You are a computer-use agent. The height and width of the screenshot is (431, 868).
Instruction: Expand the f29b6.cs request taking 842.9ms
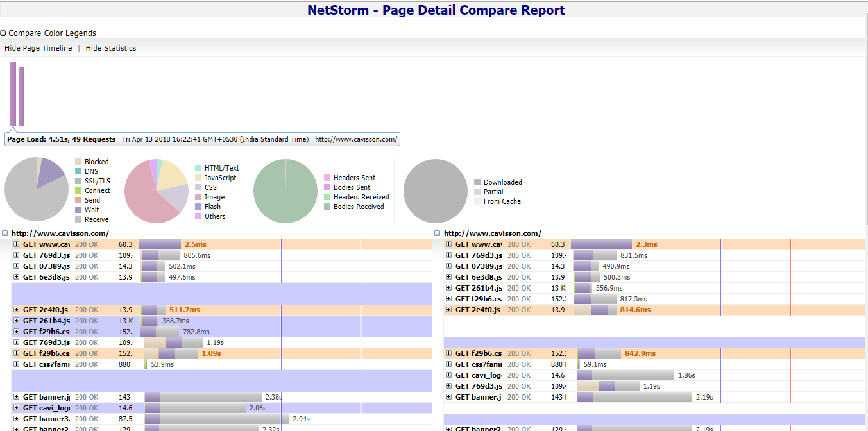449,353
